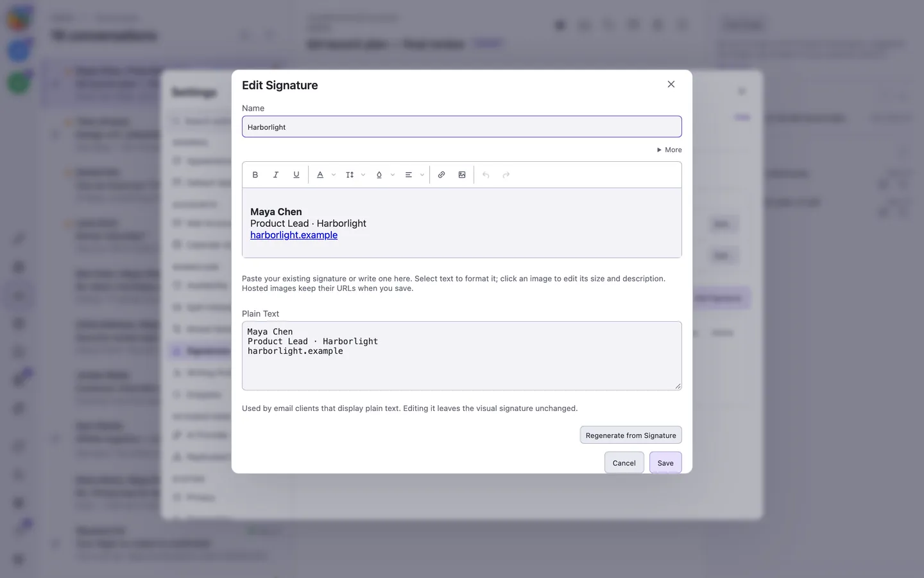Click the redo arrow in the toolbar

tap(506, 175)
